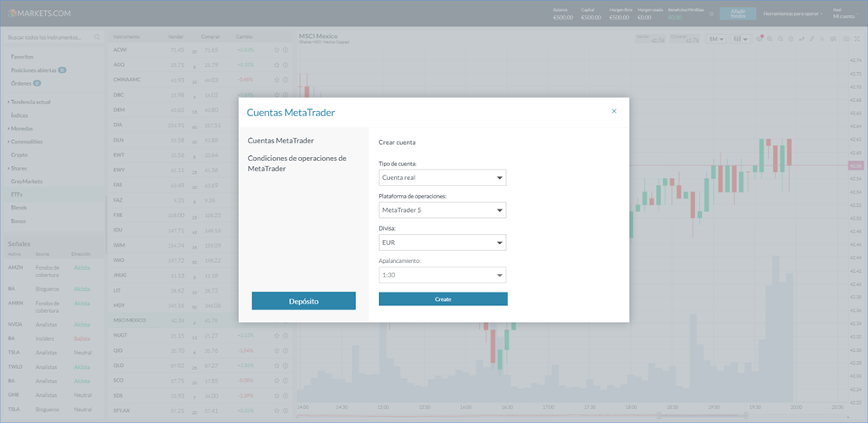This screenshot has width=868, height=424.
Task: Open the Plataforma de operaciones dropdown
Action: click(442, 210)
